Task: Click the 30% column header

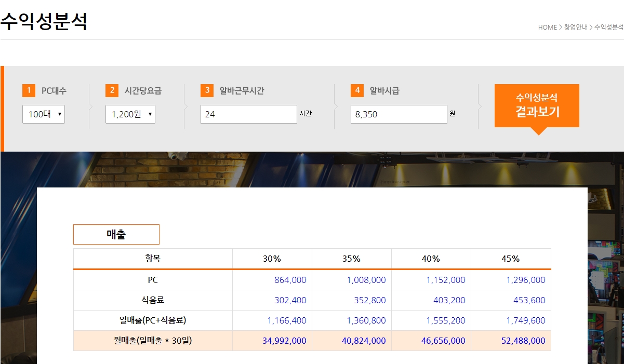Action: click(x=272, y=259)
